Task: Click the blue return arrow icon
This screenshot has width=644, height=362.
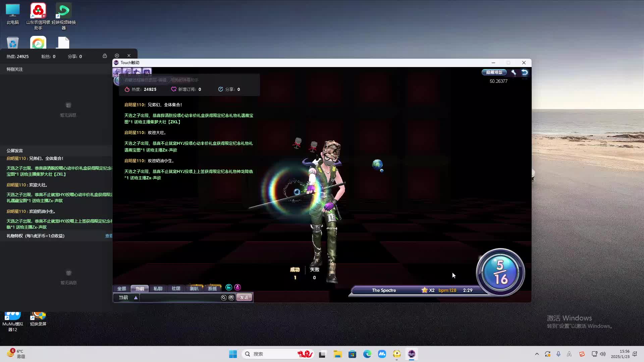Action: (525, 72)
